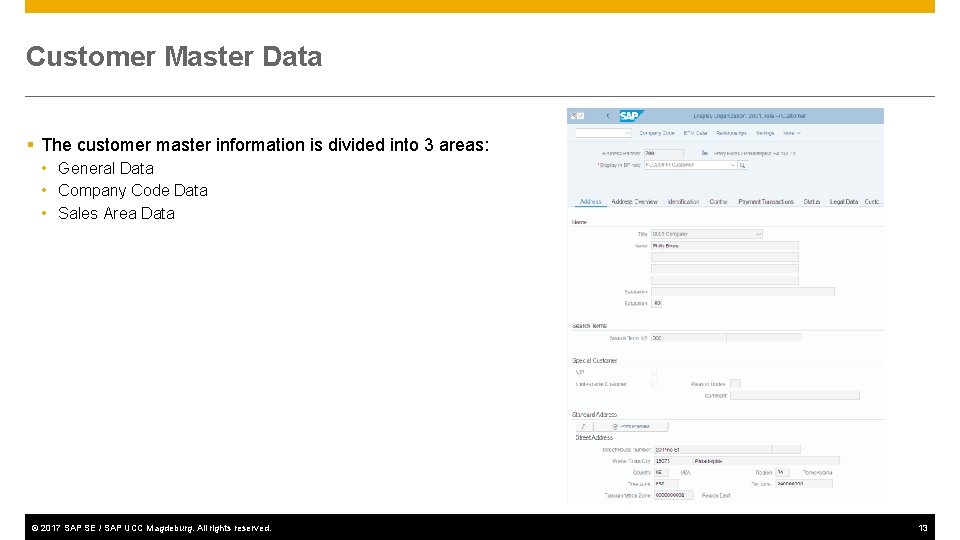The image size is (960, 540).
Task: Click the Reason Undes. field
Action: coord(735,384)
